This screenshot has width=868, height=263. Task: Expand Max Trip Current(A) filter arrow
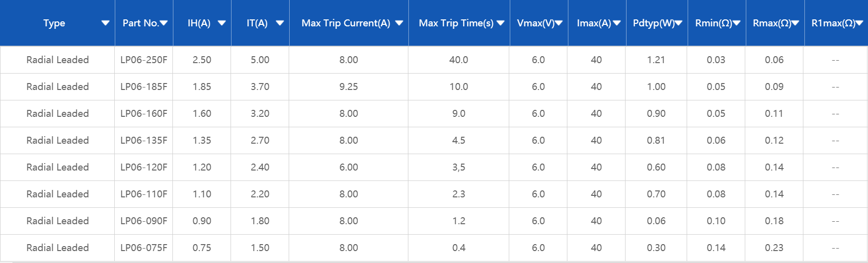399,23
